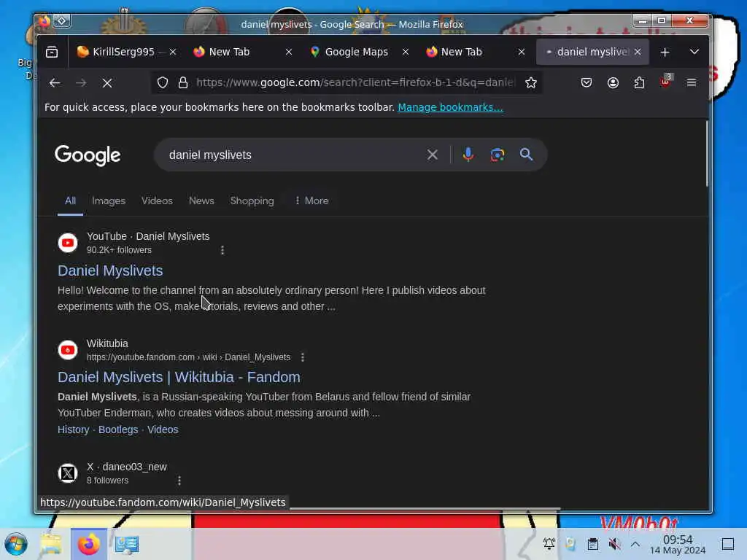Open a new browser tab

[665, 52]
